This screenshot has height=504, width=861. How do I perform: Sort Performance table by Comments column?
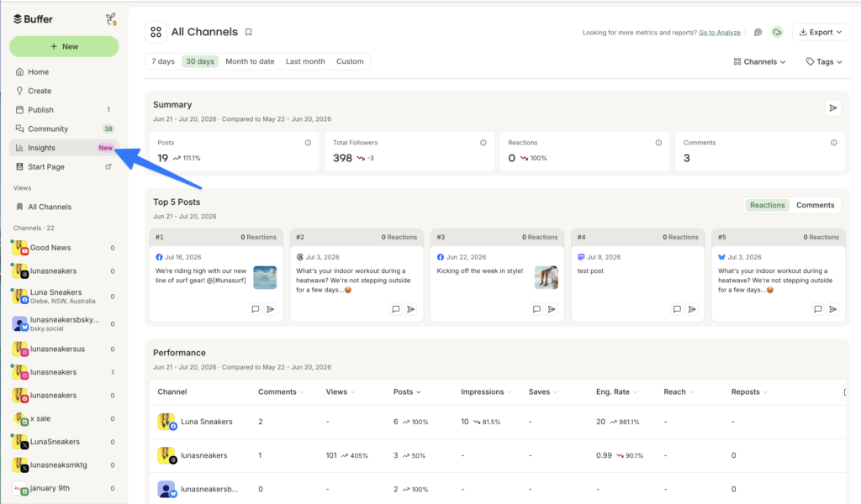(281, 392)
